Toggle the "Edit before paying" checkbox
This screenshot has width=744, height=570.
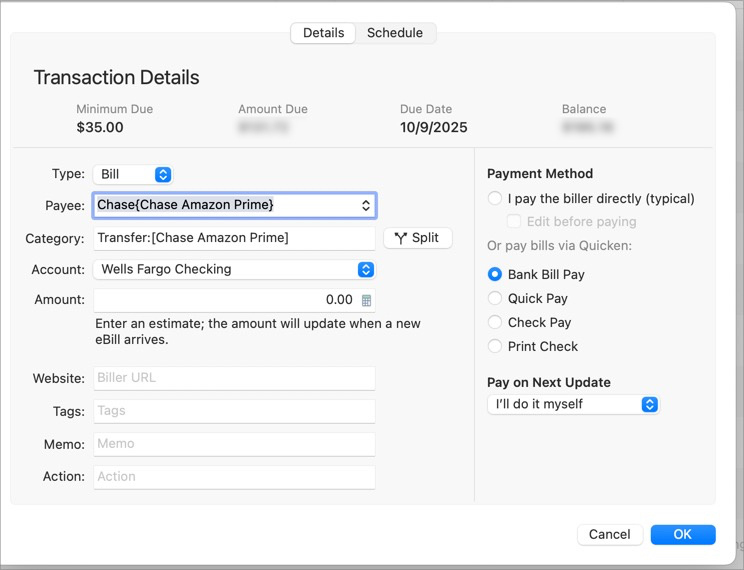[x=514, y=221]
